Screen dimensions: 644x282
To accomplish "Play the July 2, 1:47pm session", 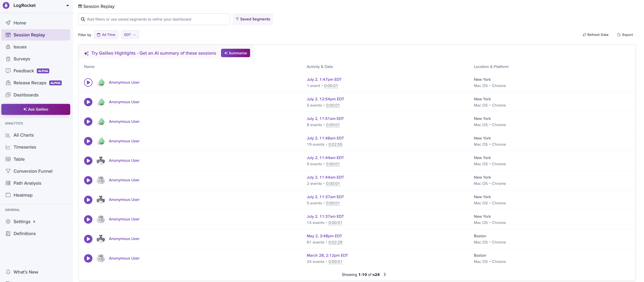I will tap(88, 82).
